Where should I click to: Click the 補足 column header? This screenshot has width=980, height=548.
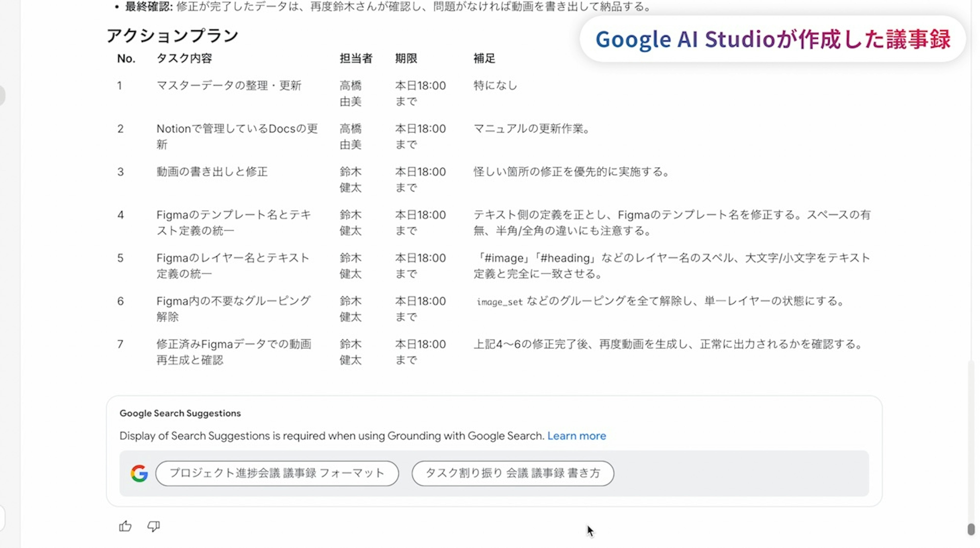pyautogui.click(x=484, y=59)
